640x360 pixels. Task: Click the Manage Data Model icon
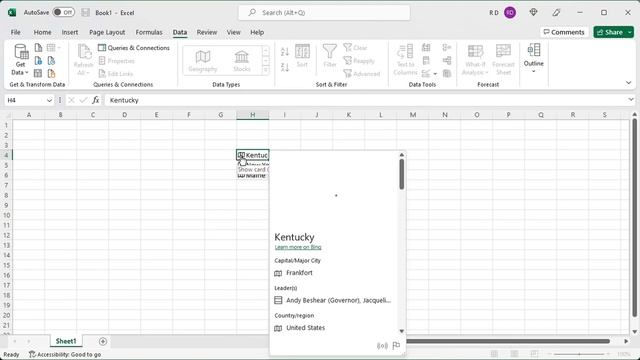(x=447, y=73)
